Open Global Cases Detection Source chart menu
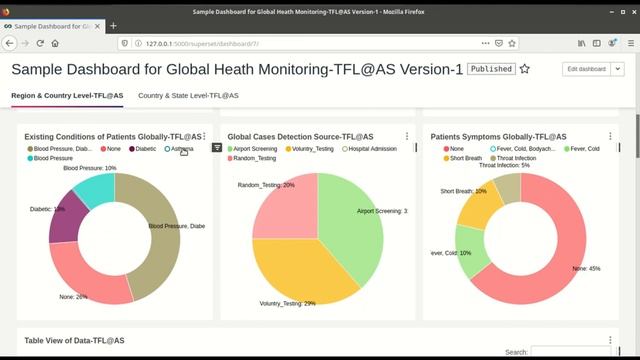Viewport: 640px width, 360px height. (x=407, y=136)
